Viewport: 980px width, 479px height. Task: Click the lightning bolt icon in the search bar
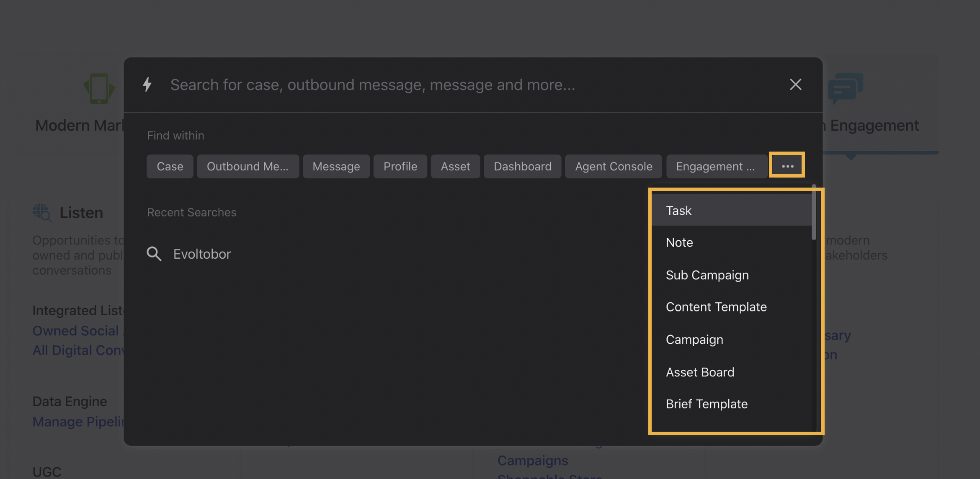[147, 84]
